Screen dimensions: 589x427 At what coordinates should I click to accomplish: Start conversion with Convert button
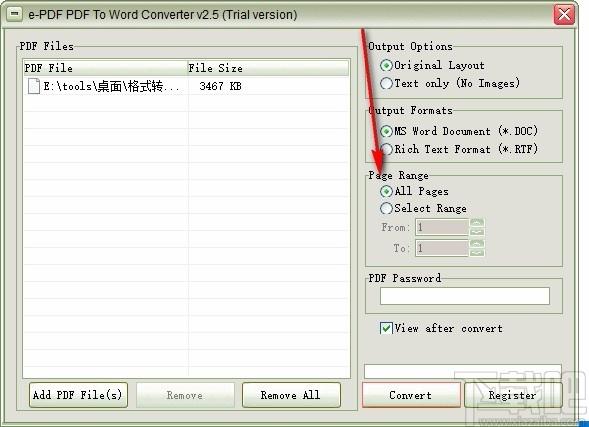click(411, 395)
